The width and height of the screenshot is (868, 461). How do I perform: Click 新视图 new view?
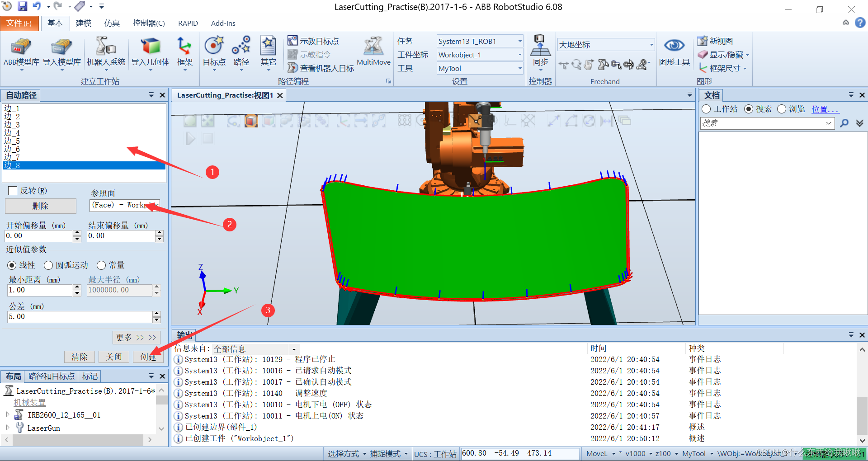(x=715, y=41)
